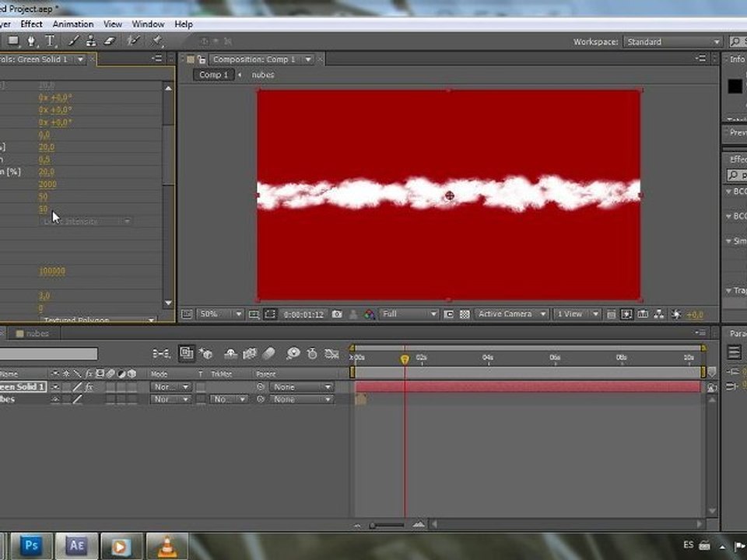The height and width of the screenshot is (560, 747).
Task: Toggle lock on Composition viewer panel
Action: click(202, 60)
